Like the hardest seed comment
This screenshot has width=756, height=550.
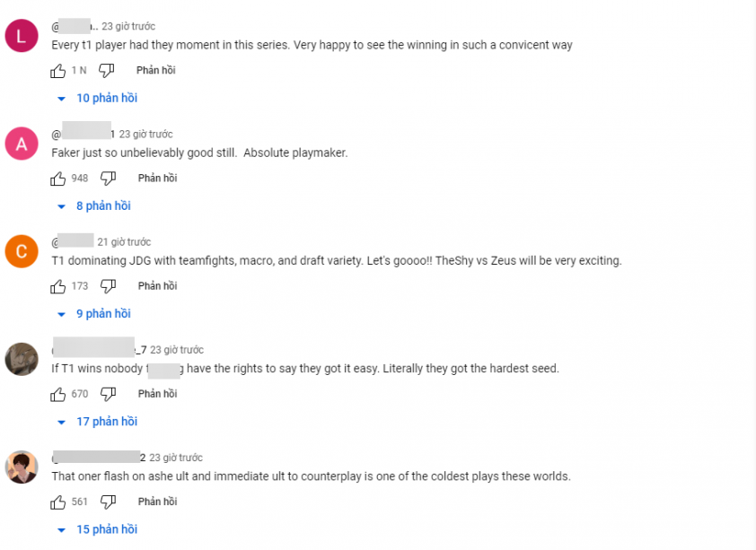[57, 395]
